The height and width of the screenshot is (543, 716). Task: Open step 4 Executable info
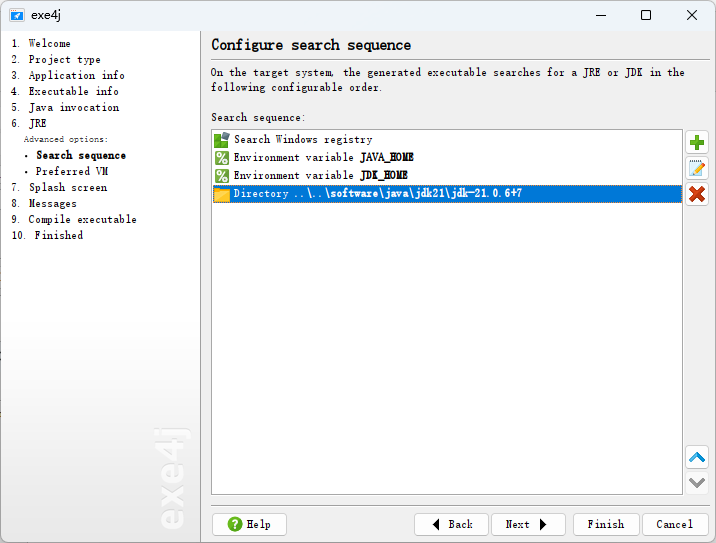65,91
